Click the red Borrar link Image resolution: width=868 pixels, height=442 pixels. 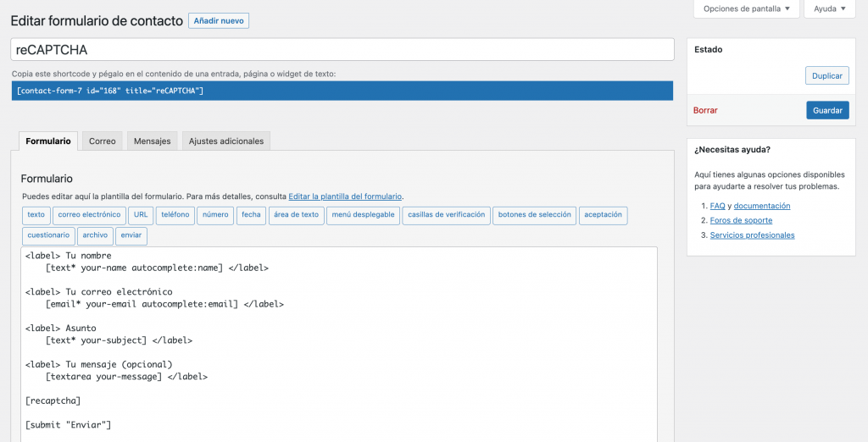point(705,110)
